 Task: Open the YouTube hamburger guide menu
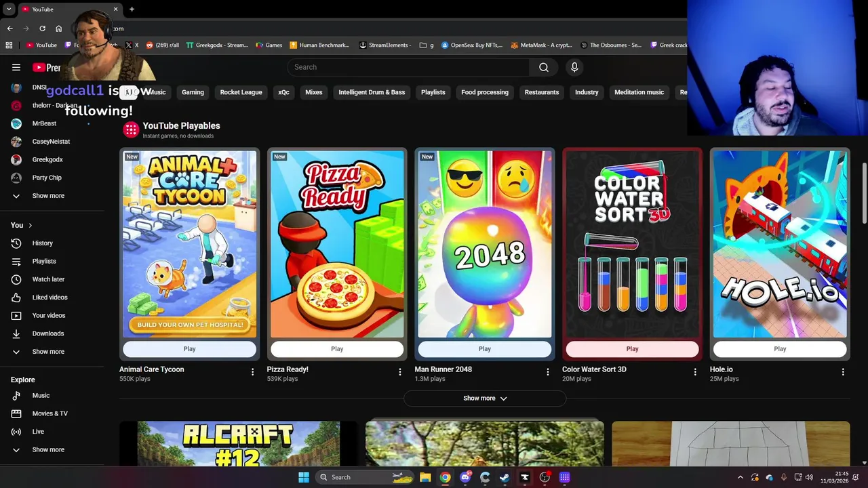click(x=16, y=67)
